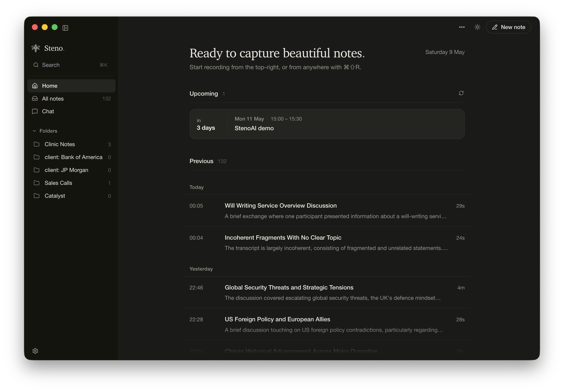Open client: Bank of America folder
Viewport: 564px width, 392px height.
pyautogui.click(x=71, y=157)
